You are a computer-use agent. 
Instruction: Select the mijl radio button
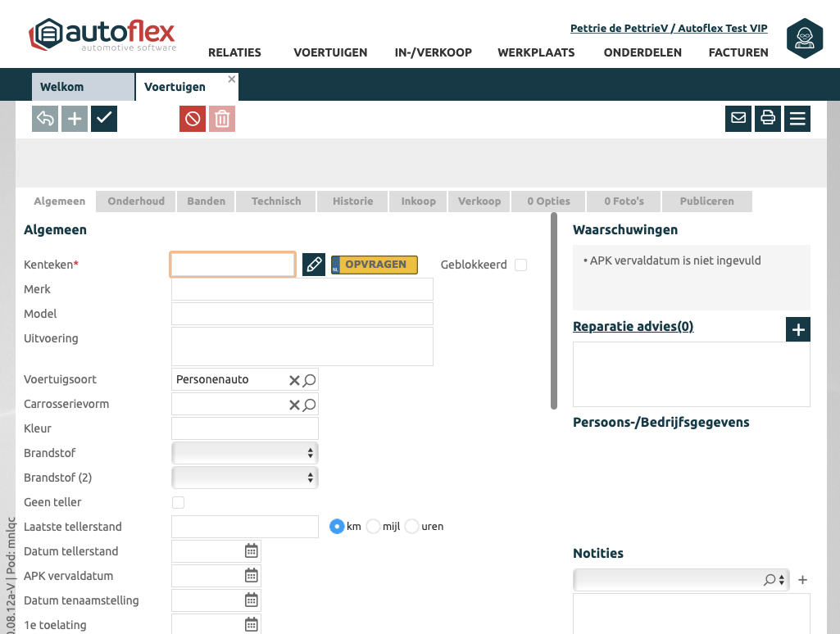pos(374,527)
